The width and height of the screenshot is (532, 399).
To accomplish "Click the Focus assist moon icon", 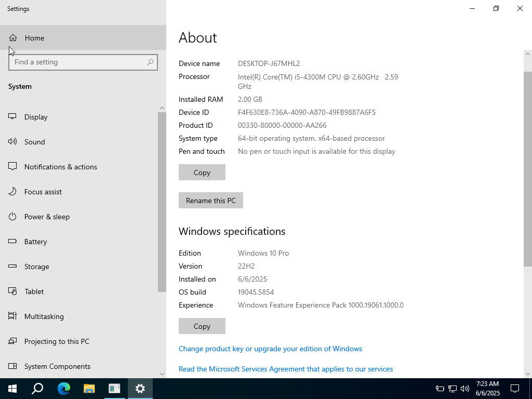I will click(x=12, y=191).
